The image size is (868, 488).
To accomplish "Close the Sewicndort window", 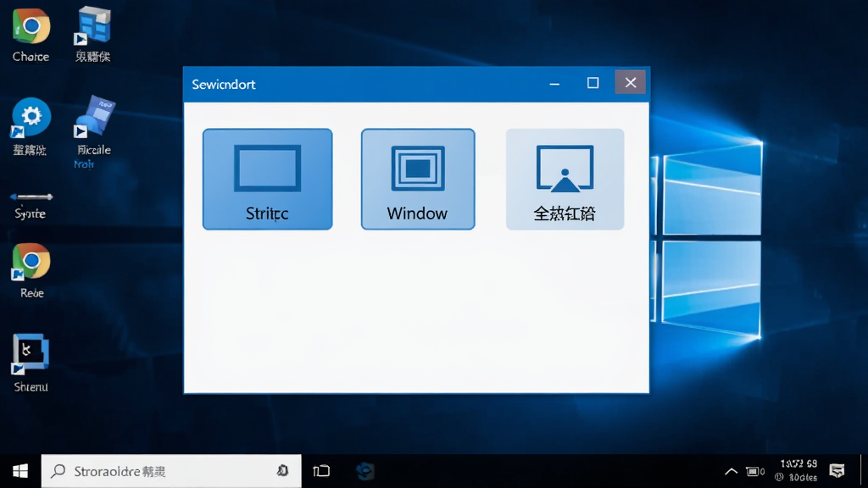I will pos(631,82).
